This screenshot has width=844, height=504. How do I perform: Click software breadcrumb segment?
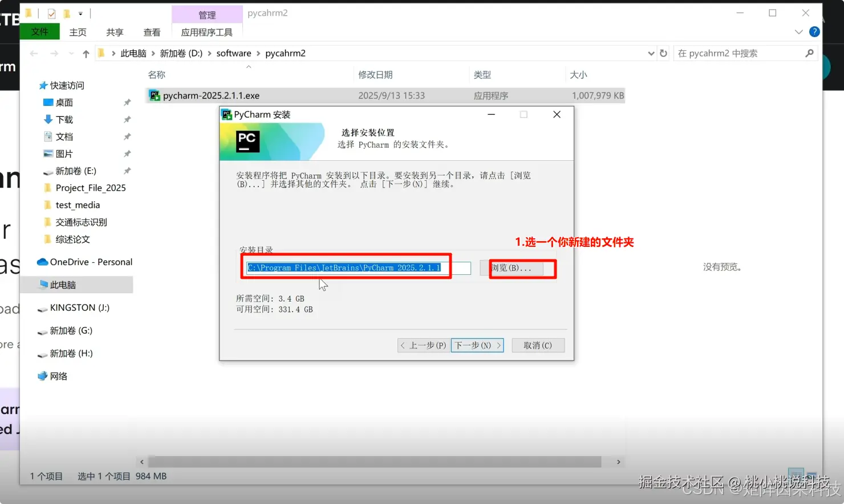pyautogui.click(x=234, y=54)
